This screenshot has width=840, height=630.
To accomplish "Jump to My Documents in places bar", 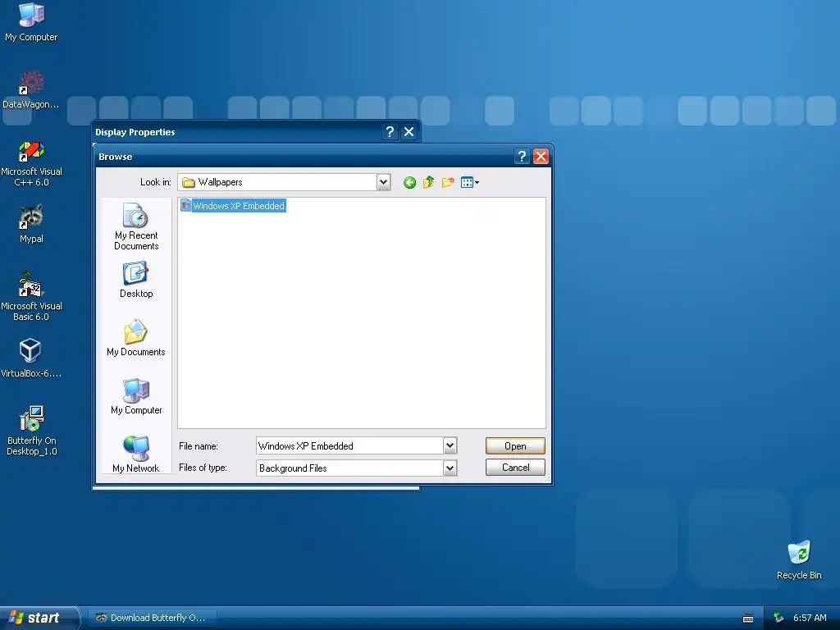I will (x=136, y=338).
